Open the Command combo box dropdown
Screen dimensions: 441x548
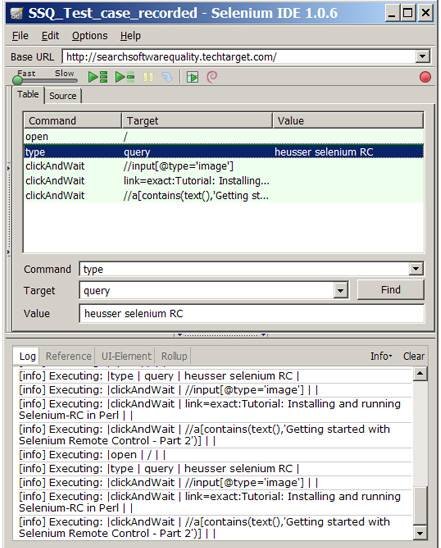pyautogui.click(x=415, y=268)
